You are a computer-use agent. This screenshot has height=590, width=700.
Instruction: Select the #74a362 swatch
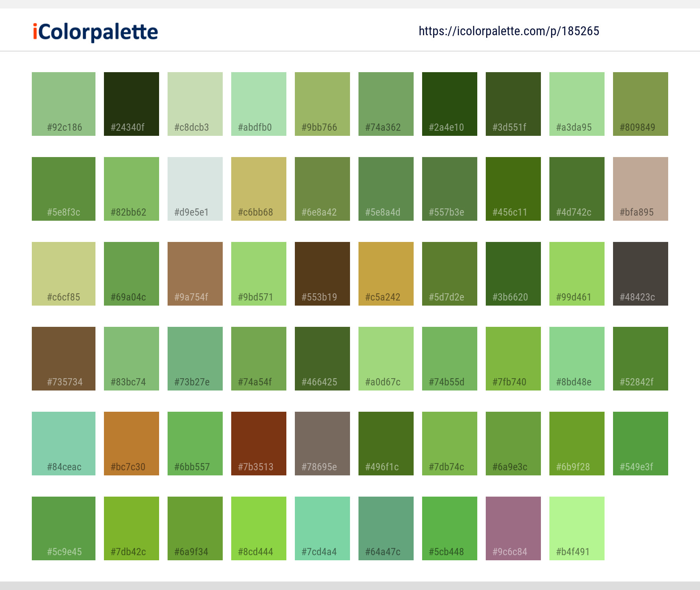click(x=386, y=104)
